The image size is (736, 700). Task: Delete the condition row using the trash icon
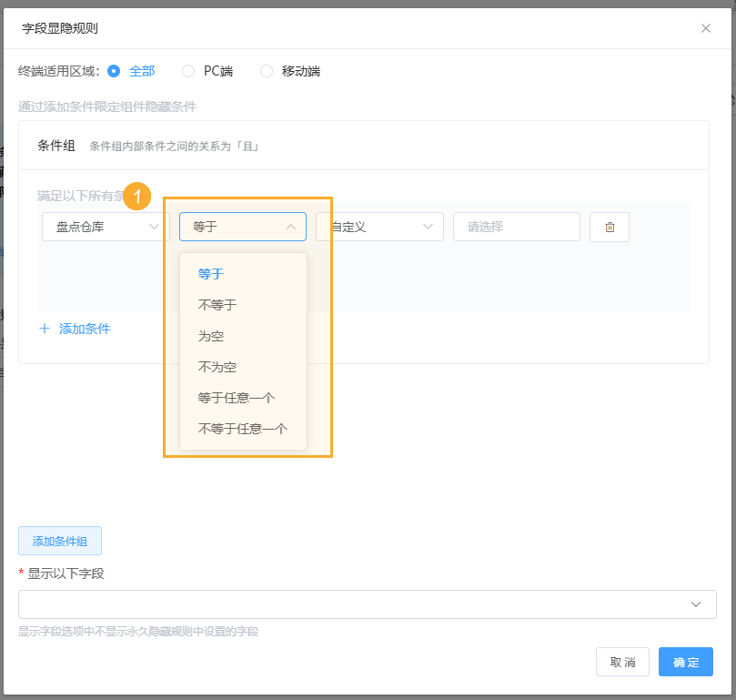[610, 227]
